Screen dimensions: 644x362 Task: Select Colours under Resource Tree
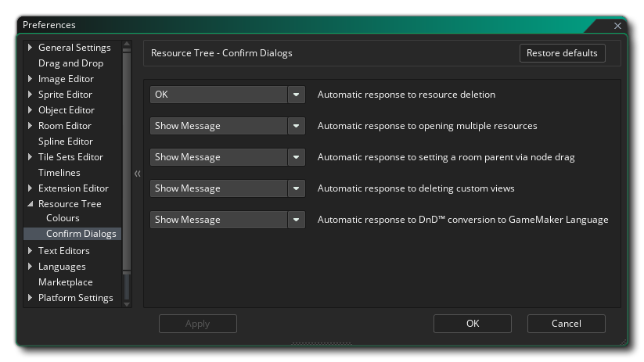[x=63, y=218]
